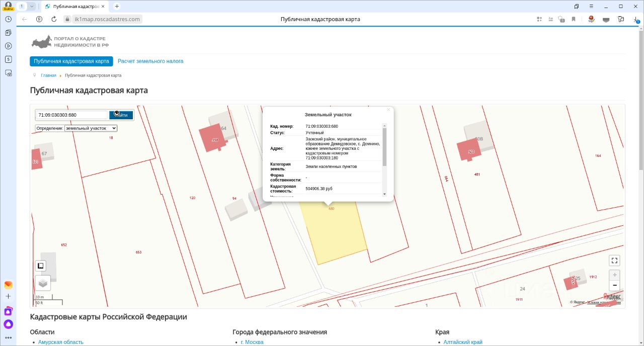Switch to Расчет земельного налога tab
The width and height of the screenshot is (644, 346).
(x=150, y=61)
